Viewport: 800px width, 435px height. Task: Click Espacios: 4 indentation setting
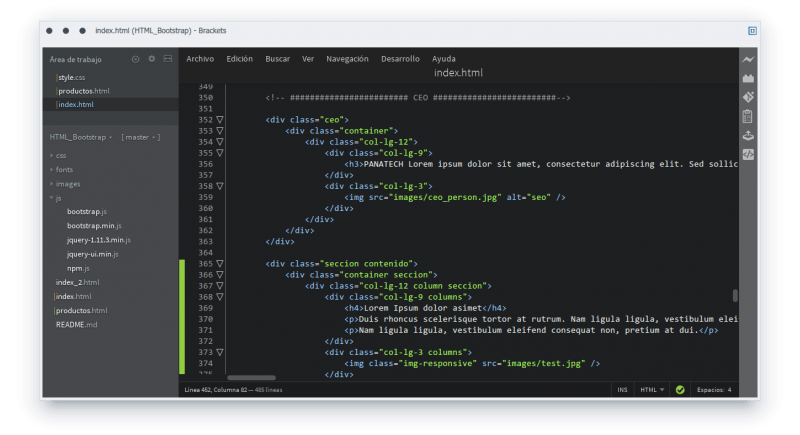[x=714, y=390]
